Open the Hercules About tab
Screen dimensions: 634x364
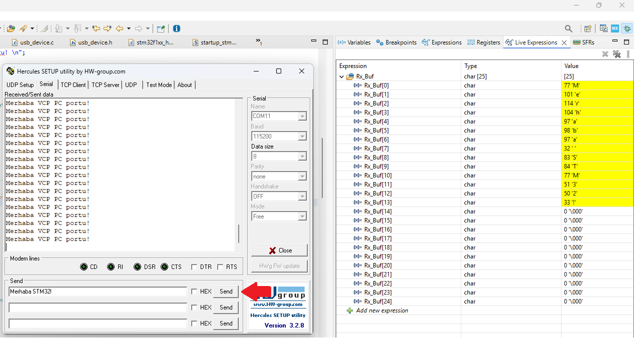[185, 85]
